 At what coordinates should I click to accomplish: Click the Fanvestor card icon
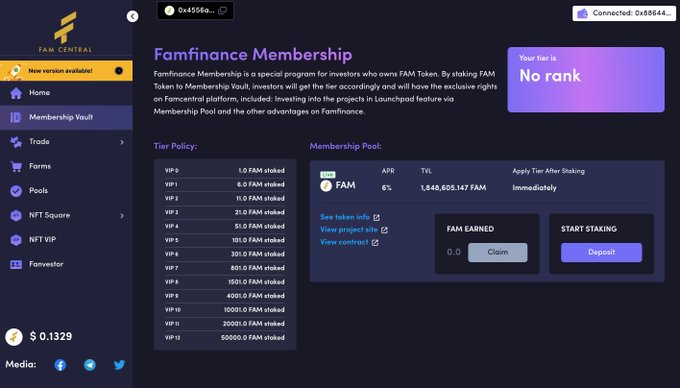pyautogui.click(x=16, y=264)
